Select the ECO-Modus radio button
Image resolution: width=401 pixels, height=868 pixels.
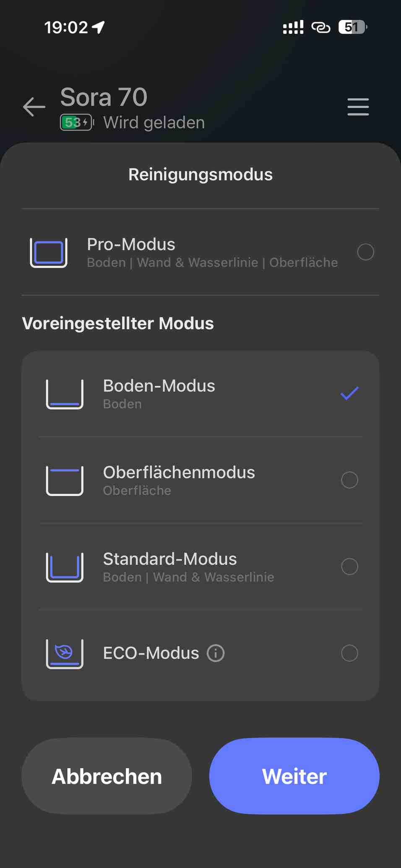[x=349, y=653]
